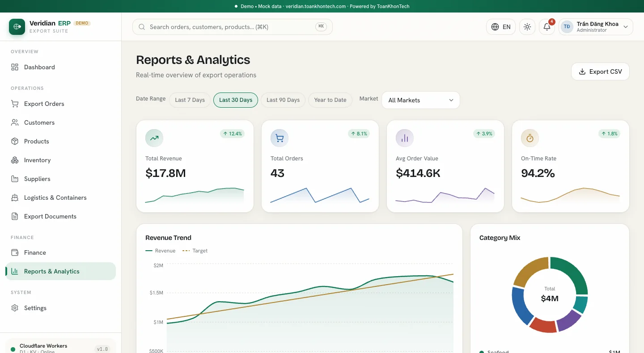The height and width of the screenshot is (353, 644).
Task: Open Dashboard in the sidebar
Action: tap(60, 67)
